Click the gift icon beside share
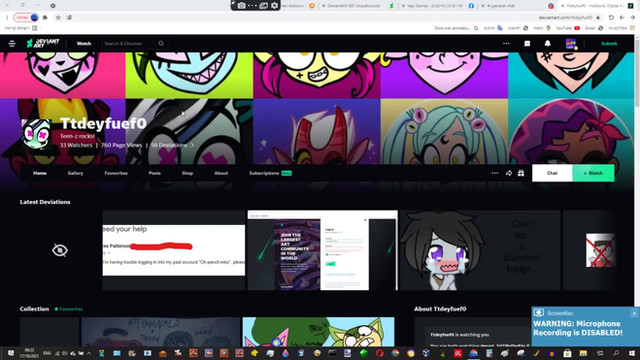Viewport: 640px width, 360px height. pyautogui.click(x=521, y=173)
